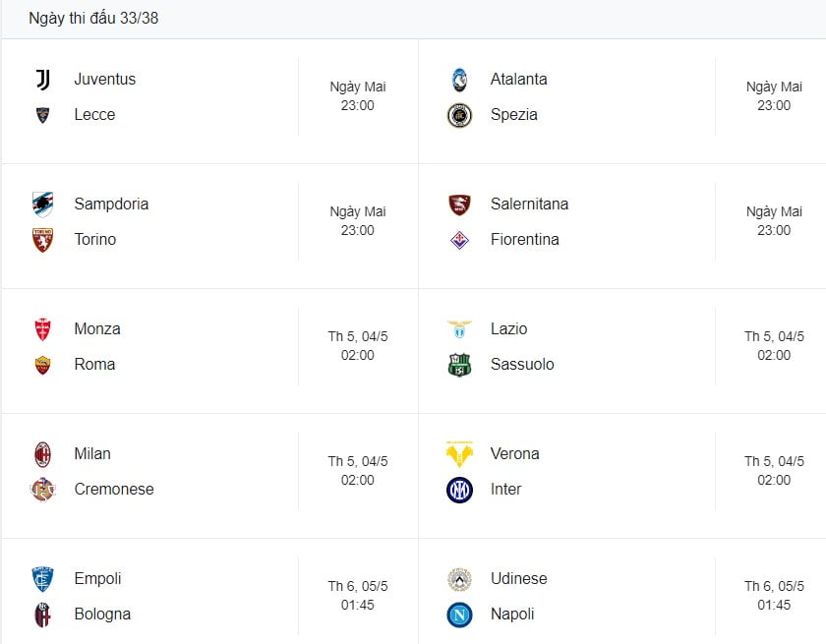Select the Roma club crest

click(x=43, y=365)
